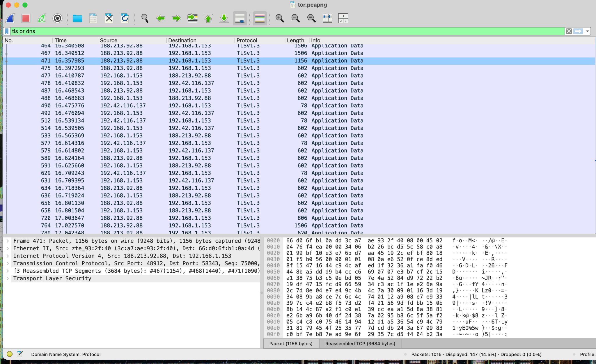Screen dimensions: 596x364
Task: Zoom out the main window text
Action: click(296, 18)
